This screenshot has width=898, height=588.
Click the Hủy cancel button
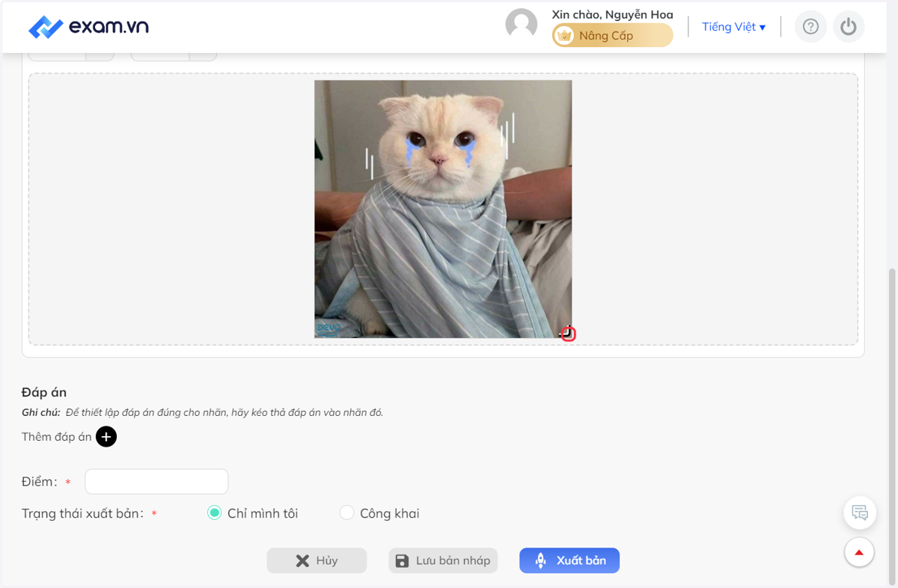(317, 561)
